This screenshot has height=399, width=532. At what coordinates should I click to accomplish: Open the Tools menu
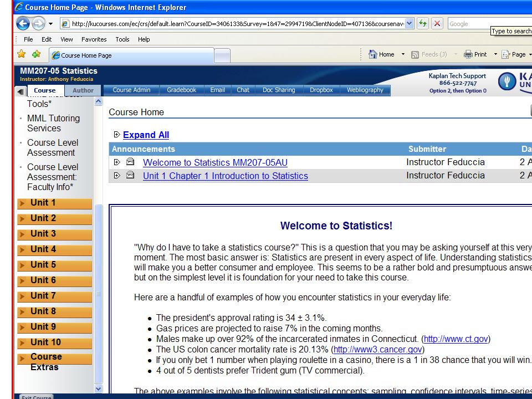click(x=122, y=39)
